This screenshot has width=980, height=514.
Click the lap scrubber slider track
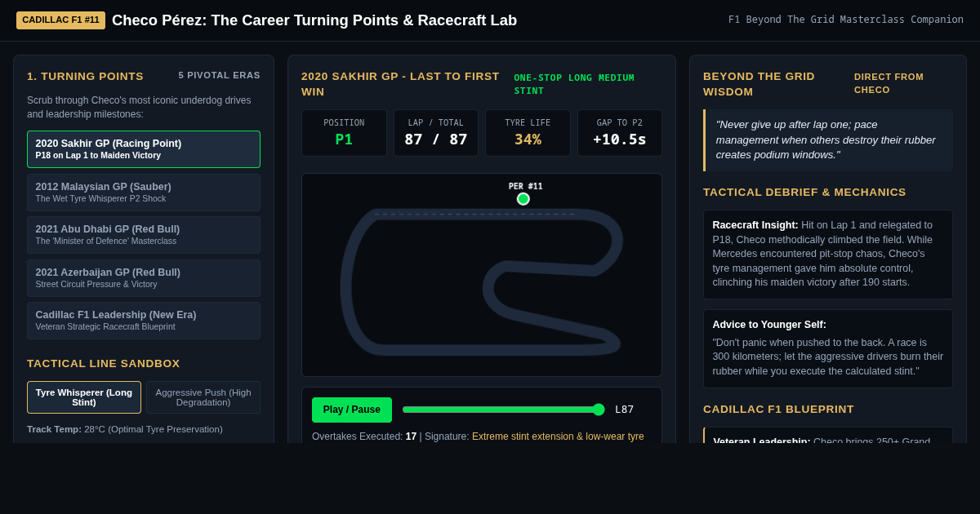[x=503, y=410]
